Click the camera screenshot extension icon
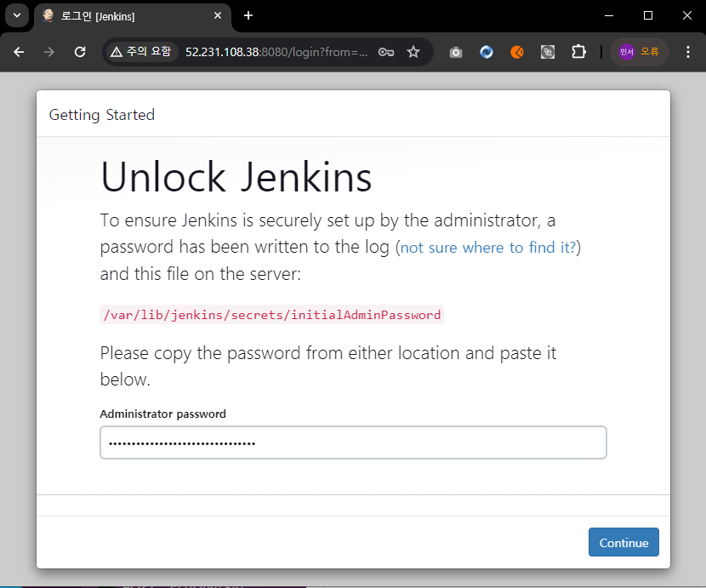This screenshot has height=588, width=706. tap(456, 52)
